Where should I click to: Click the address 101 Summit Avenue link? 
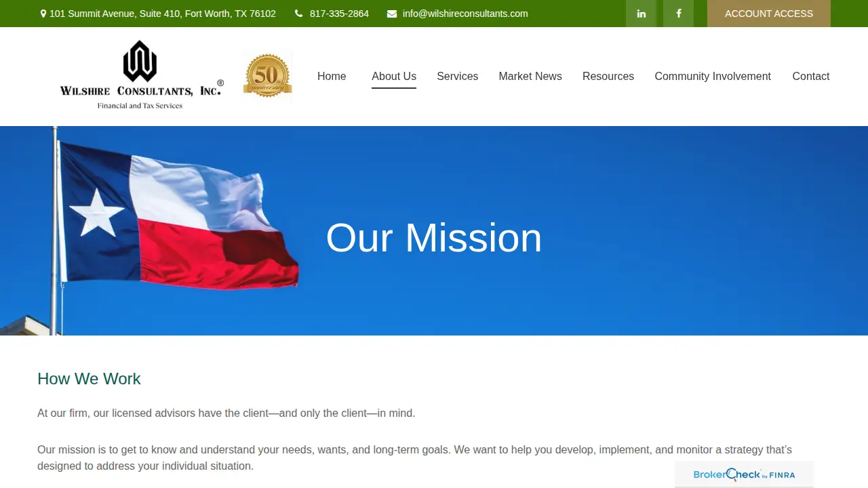pos(163,14)
